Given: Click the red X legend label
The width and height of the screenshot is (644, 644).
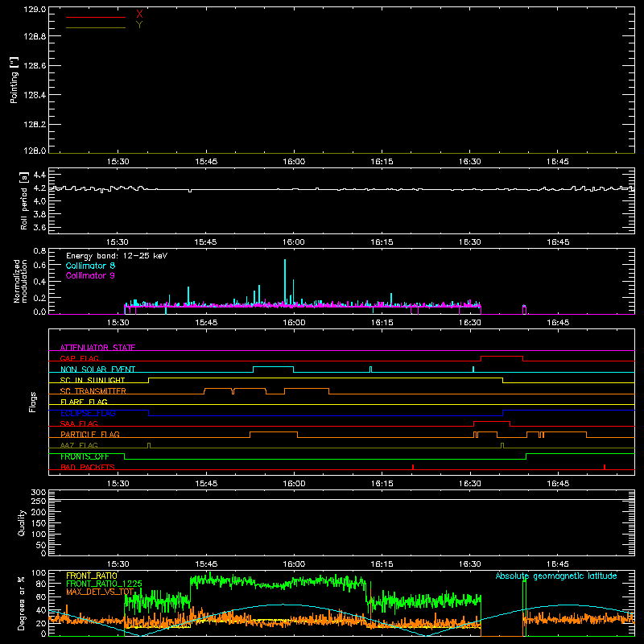Looking at the screenshot, I should tap(139, 14).
